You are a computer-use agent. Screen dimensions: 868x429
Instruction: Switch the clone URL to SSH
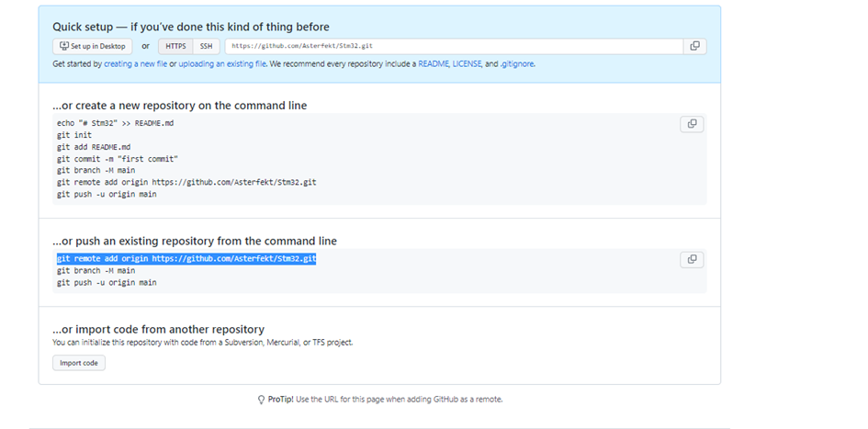207,46
